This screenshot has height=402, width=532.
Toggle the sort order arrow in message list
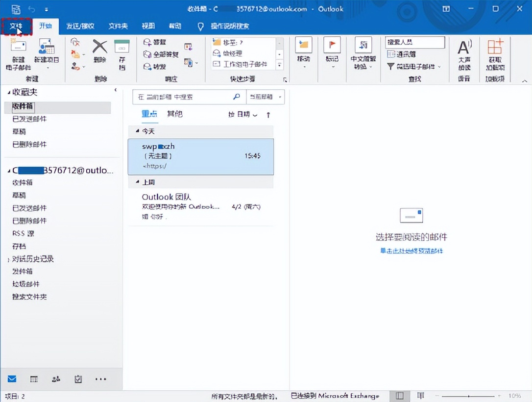269,114
